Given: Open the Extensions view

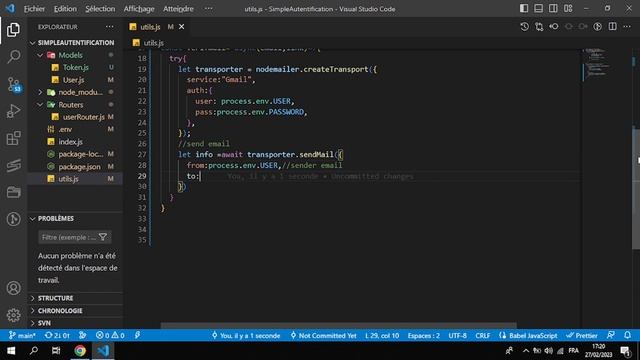Looking at the screenshot, I should (13, 138).
